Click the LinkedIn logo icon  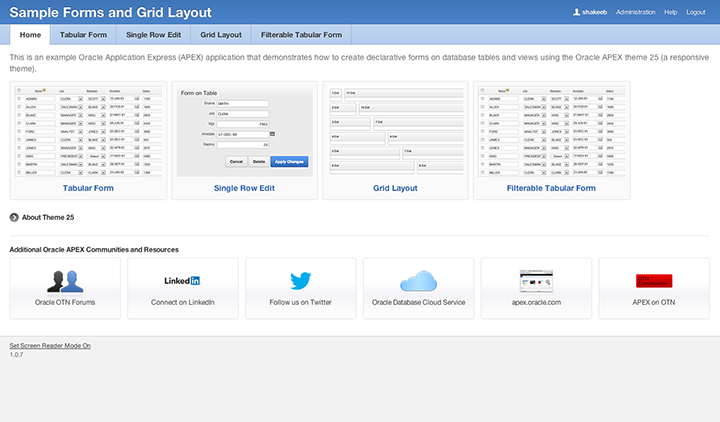tap(182, 281)
